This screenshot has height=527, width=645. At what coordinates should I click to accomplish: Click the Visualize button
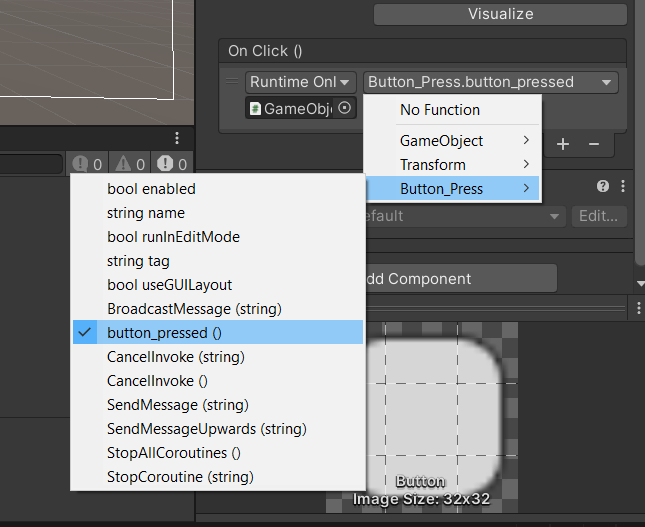click(500, 14)
